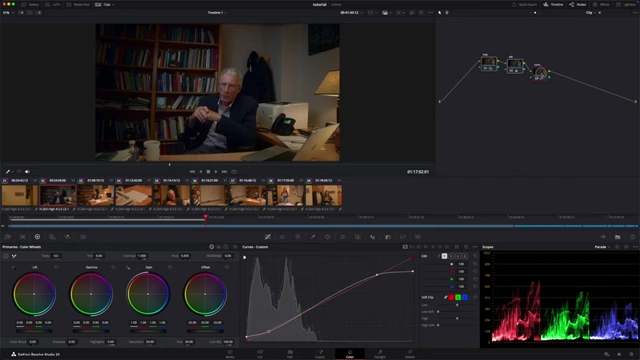Viewport: 640px width, 360px height.
Task: Select the first corrector node in graph
Action: pos(489,64)
